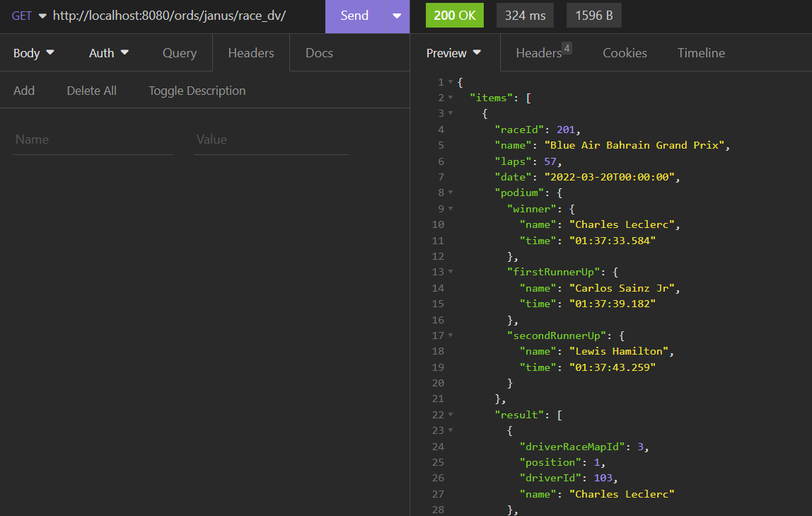Click the laps value 57
The width and height of the screenshot is (812, 516).
pyautogui.click(x=550, y=161)
